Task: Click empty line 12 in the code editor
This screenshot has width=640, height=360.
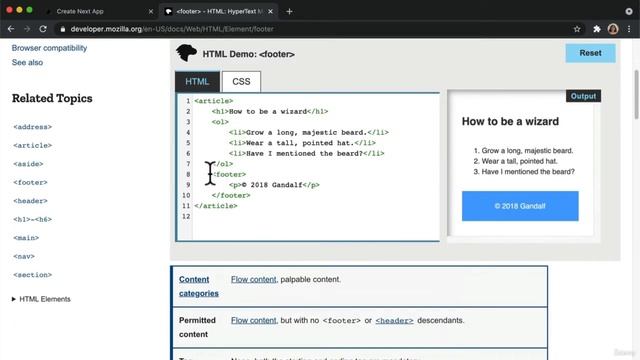Action: tap(316, 217)
